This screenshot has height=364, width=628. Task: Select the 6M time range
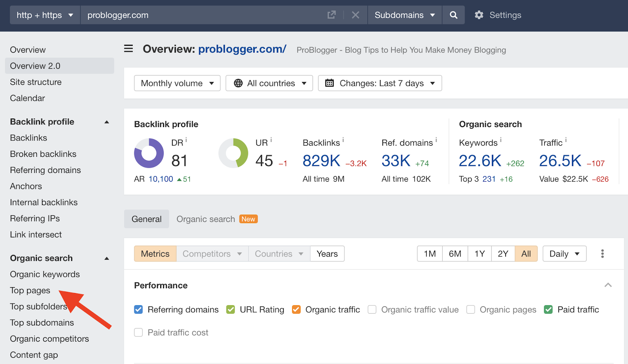point(455,254)
